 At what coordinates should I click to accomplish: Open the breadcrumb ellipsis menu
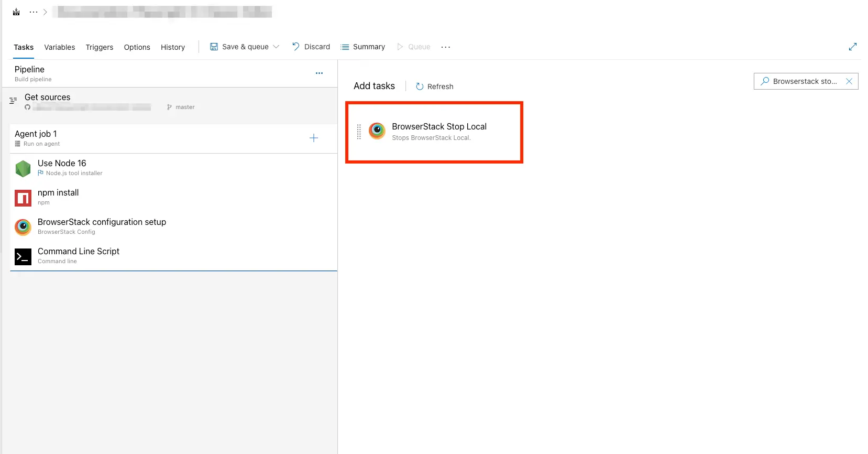click(34, 12)
